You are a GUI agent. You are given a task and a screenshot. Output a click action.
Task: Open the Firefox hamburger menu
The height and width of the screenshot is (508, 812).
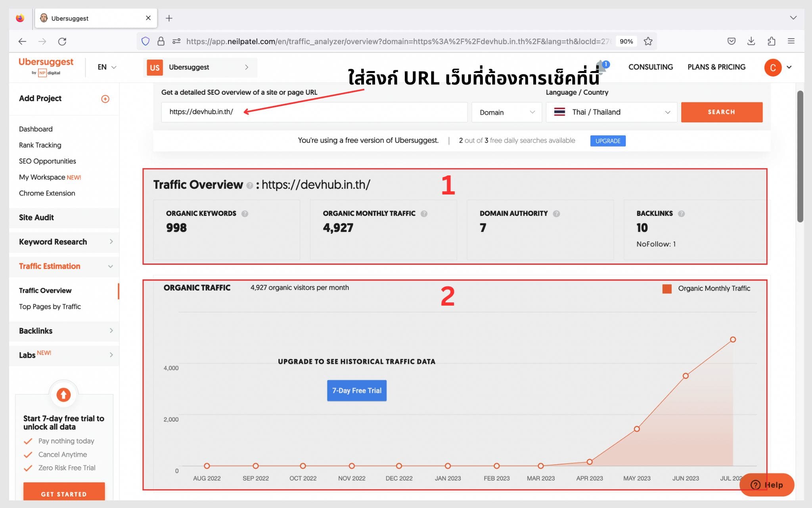point(791,41)
